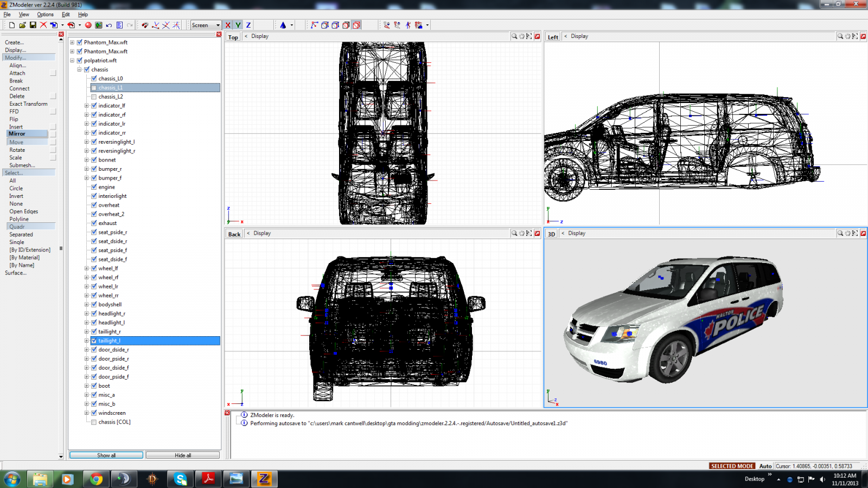
Task: Click the Open folder toolbar icon
Action: 22,25
